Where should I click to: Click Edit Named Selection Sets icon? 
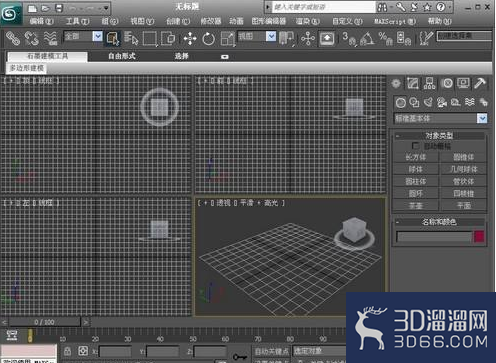pyautogui.click(x=426, y=38)
